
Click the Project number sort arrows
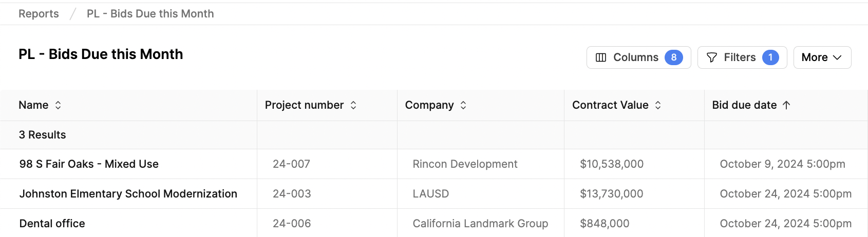(353, 105)
